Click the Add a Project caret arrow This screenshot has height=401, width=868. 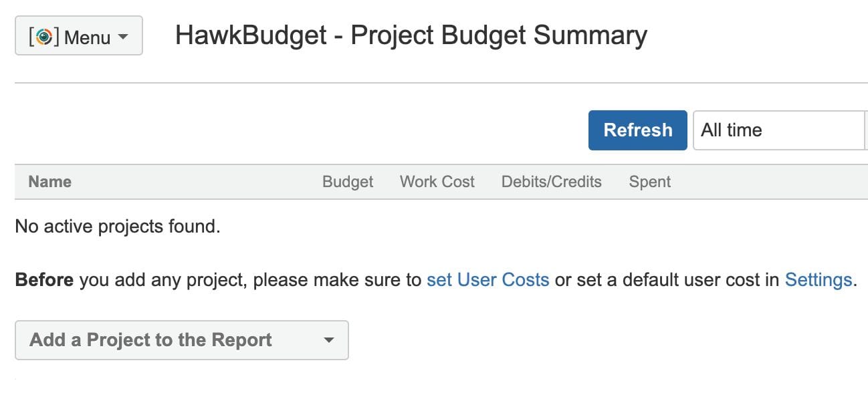tap(328, 340)
